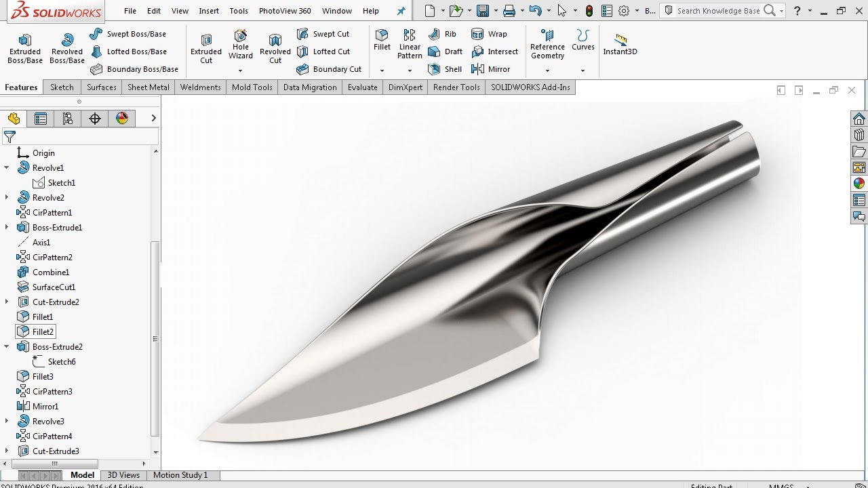Switch to the Render Tools tab
This screenshot has width=868, height=488.
[x=456, y=87]
